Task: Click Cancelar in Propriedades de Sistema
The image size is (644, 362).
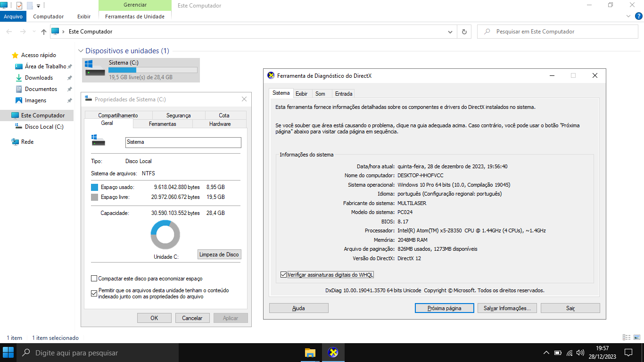Action: [x=192, y=318]
